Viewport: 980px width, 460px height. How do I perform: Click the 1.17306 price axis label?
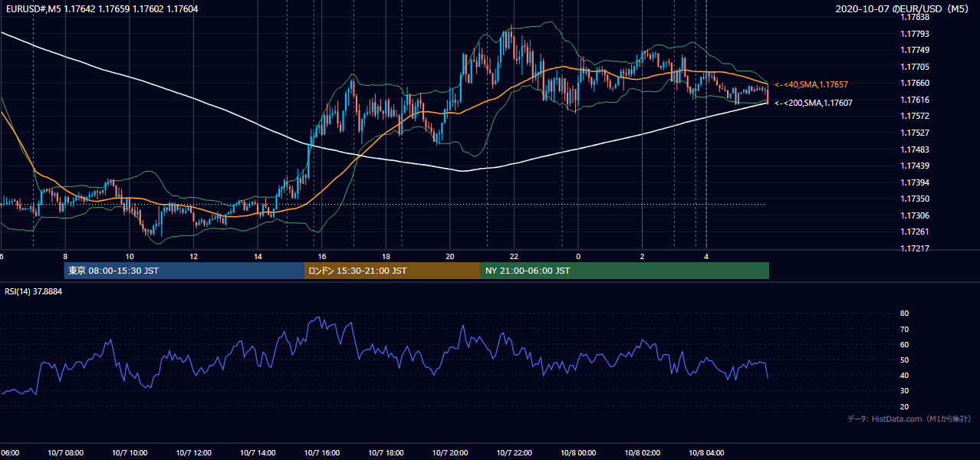pyautogui.click(x=915, y=215)
